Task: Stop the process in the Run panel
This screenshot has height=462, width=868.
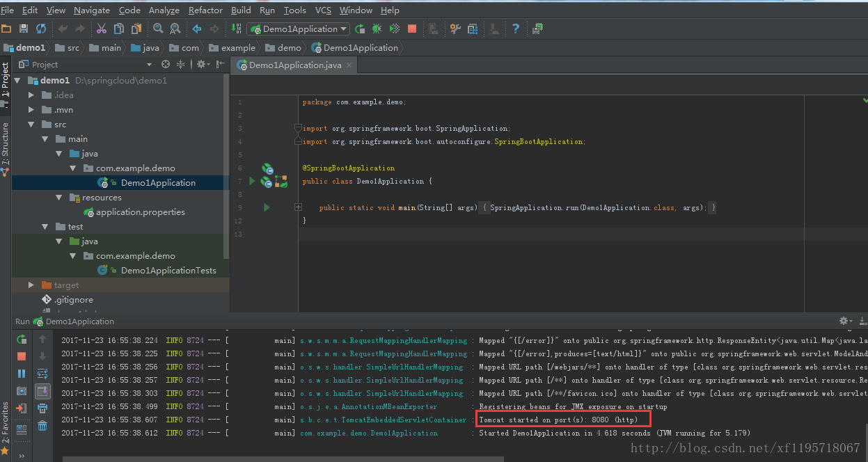Action: (22, 356)
